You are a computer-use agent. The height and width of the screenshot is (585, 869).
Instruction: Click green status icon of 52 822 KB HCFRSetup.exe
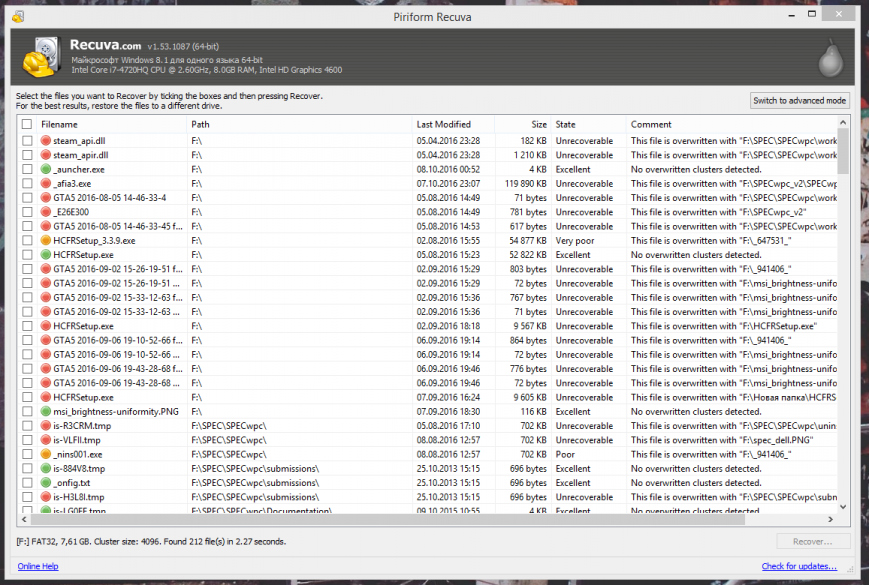(46, 255)
